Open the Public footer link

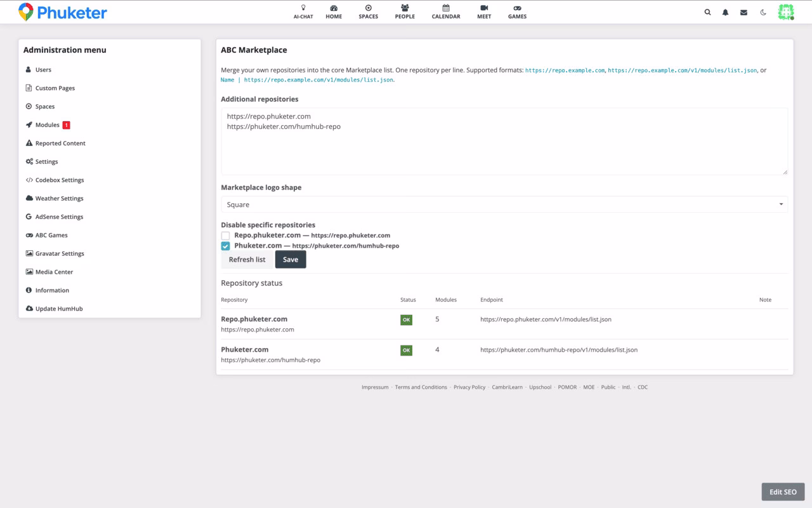click(608, 387)
